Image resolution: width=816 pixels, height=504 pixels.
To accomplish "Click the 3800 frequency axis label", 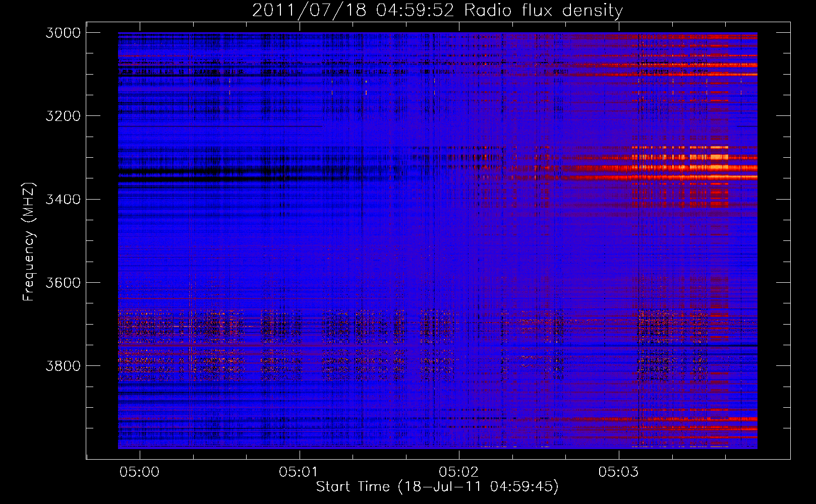I will click(x=63, y=365).
